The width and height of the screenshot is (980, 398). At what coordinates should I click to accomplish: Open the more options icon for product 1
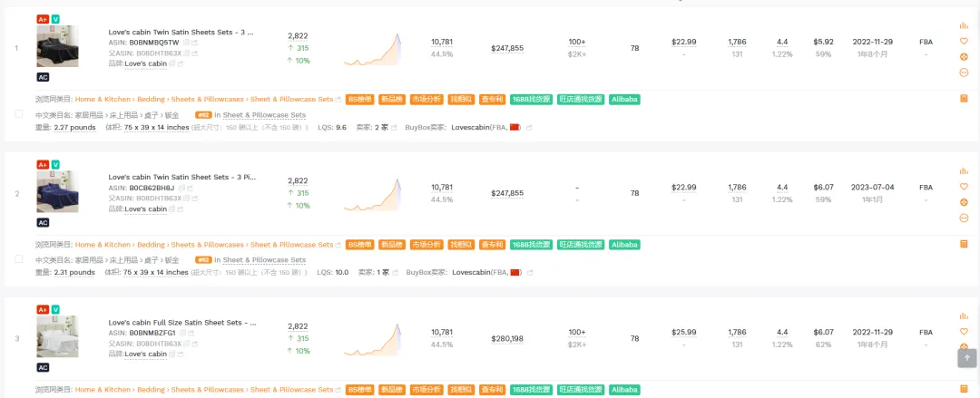click(964, 72)
